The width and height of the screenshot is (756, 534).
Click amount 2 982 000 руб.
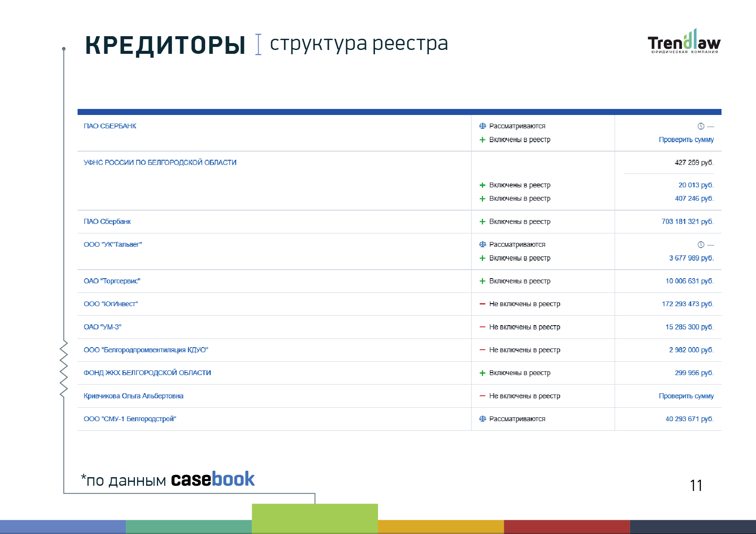point(691,350)
